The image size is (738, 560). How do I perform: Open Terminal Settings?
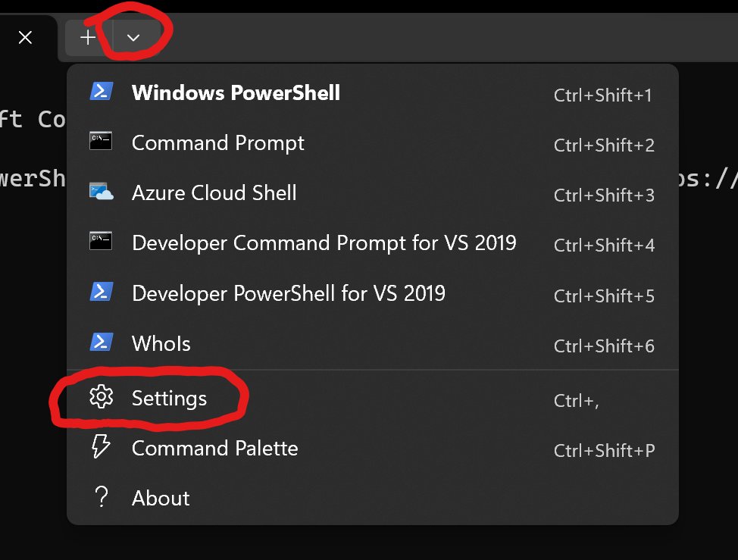pyautogui.click(x=170, y=397)
